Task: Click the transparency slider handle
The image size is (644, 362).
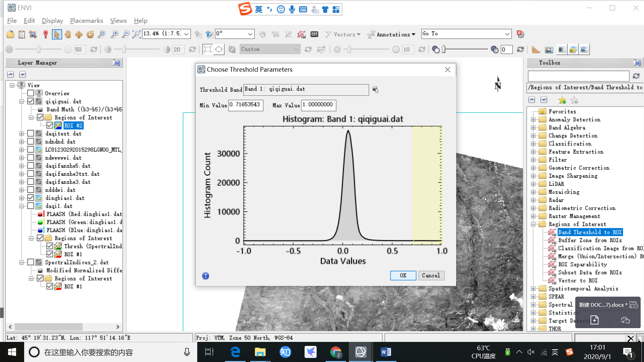Action: tap(444, 50)
